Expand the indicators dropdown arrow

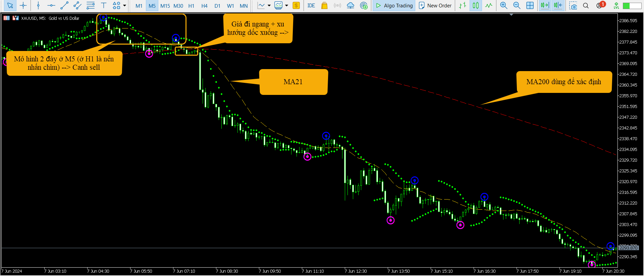coord(286,5)
